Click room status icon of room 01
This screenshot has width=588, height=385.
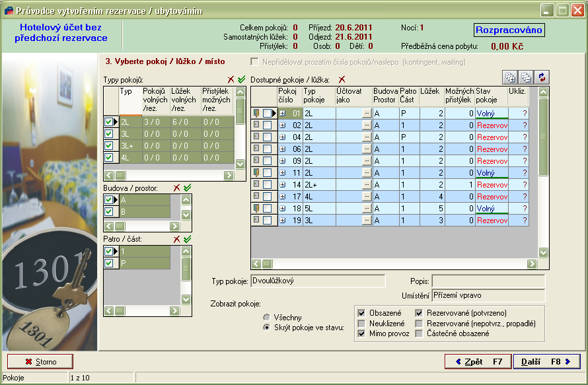click(256, 112)
